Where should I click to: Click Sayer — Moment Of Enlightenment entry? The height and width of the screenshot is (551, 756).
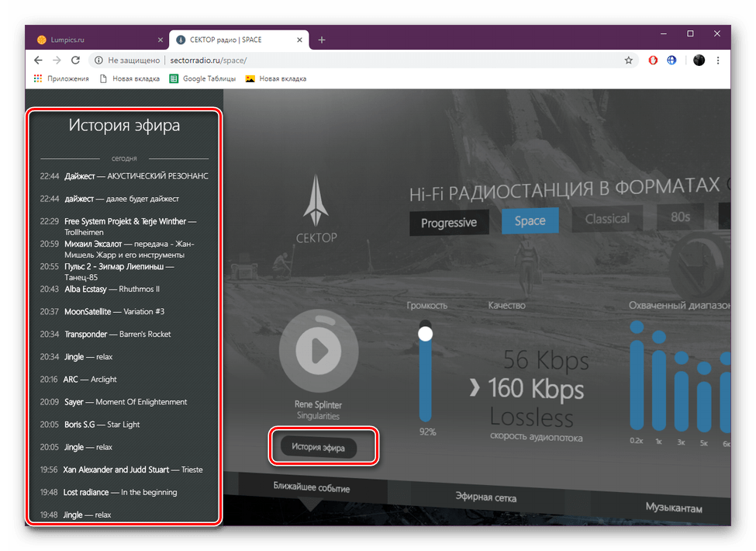[x=113, y=402]
